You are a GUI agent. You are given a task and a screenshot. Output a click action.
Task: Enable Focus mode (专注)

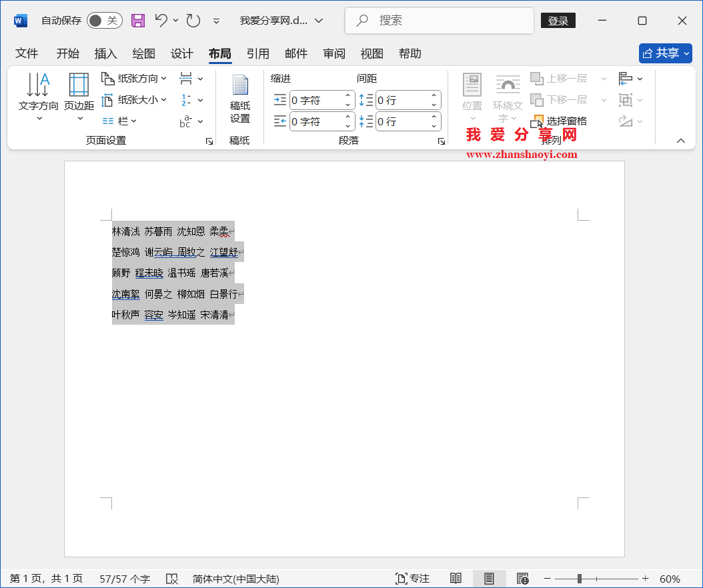[412, 579]
